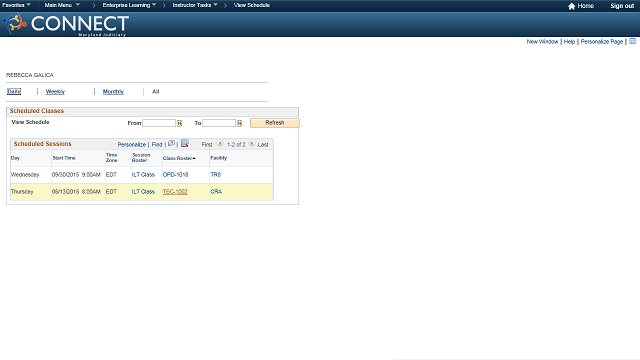Viewport: 640px width, 360px height.
Task: Sort by the Facility column header
Action: point(218,158)
